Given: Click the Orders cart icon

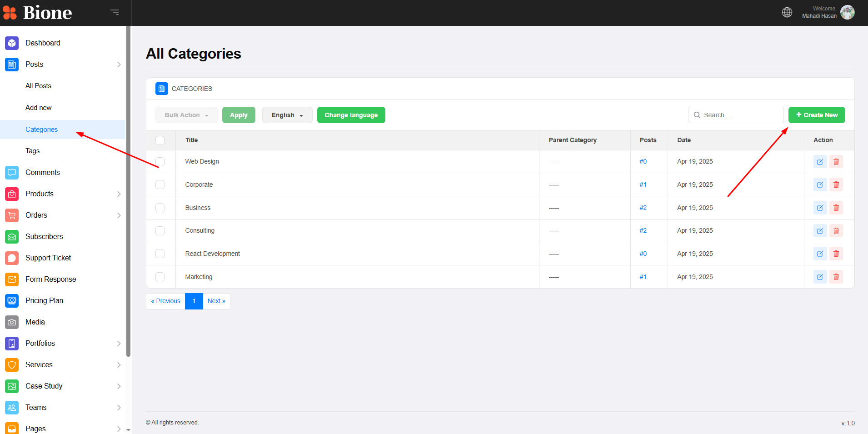Looking at the screenshot, I should point(12,215).
